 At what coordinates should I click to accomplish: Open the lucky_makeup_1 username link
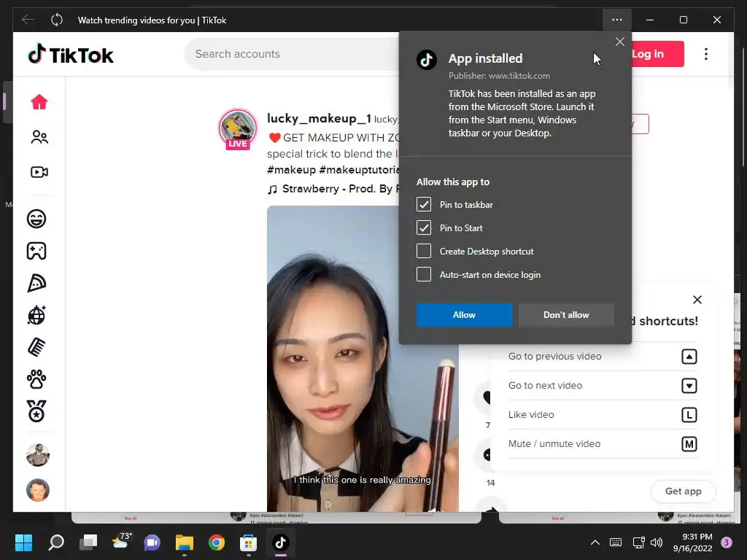[319, 118]
